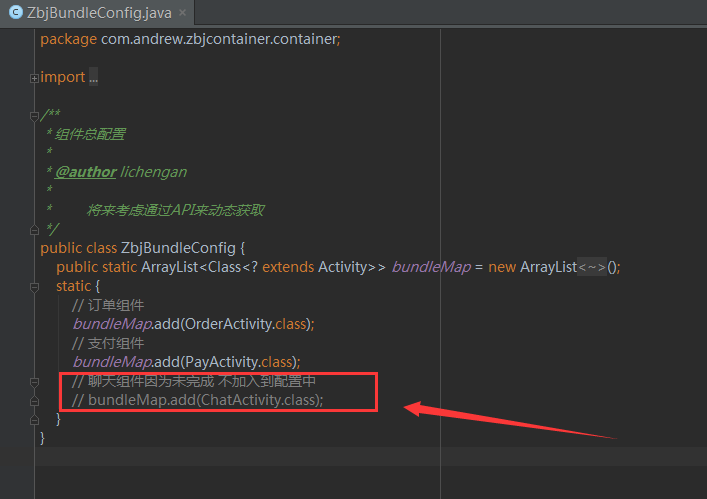Image resolution: width=707 pixels, height=499 pixels.
Task: Click the class file icon on tab
Action: (x=16, y=12)
